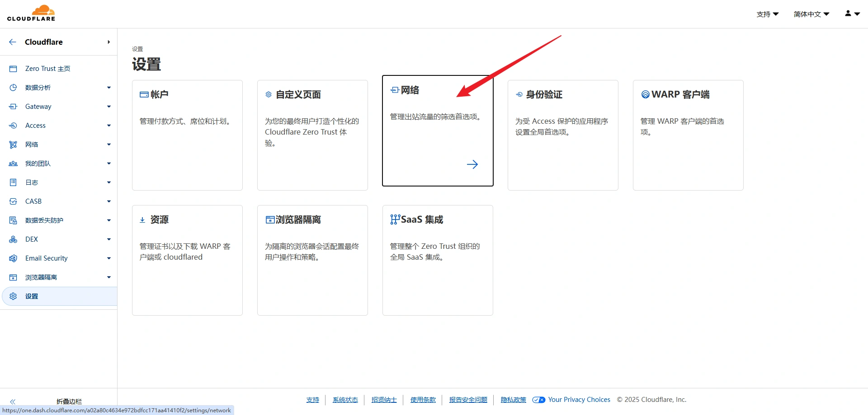The height and width of the screenshot is (415, 868).
Task: Expand the Access sidebar section arrow
Action: point(109,126)
